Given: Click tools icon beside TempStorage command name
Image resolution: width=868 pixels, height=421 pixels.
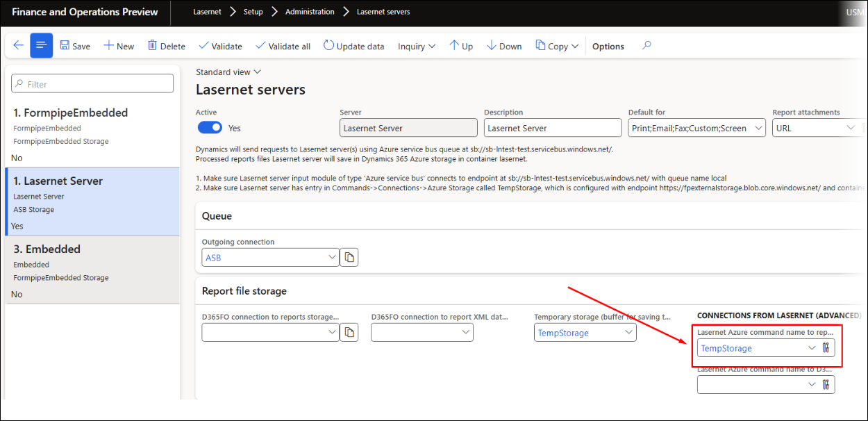Looking at the screenshot, I should coord(826,347).
